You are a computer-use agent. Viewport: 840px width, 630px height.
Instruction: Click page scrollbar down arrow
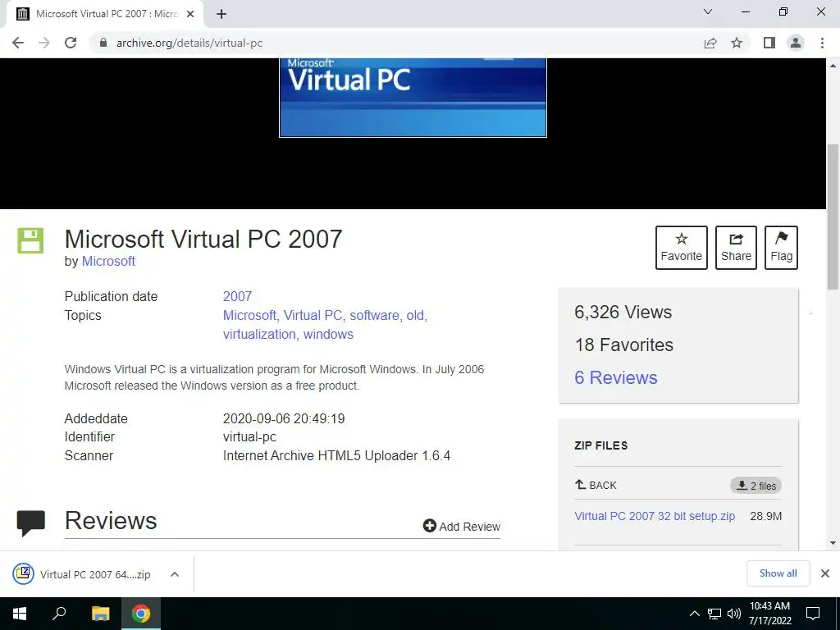click(x=833, y=543)
